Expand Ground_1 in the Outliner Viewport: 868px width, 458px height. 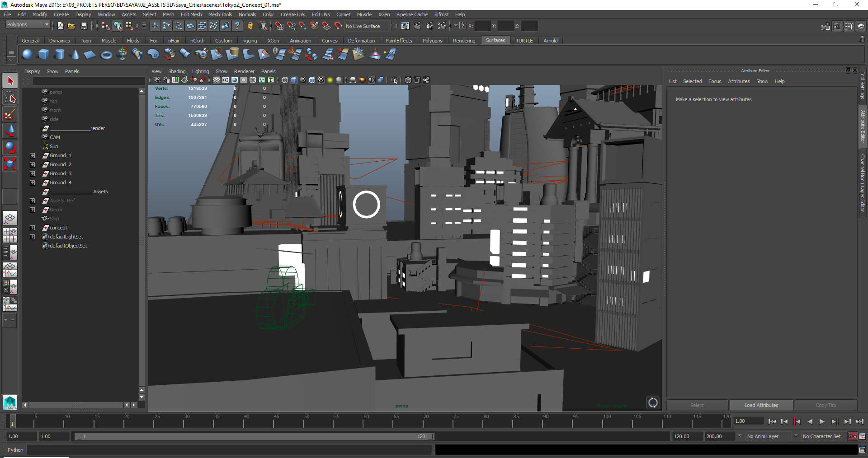click(32, 155)
